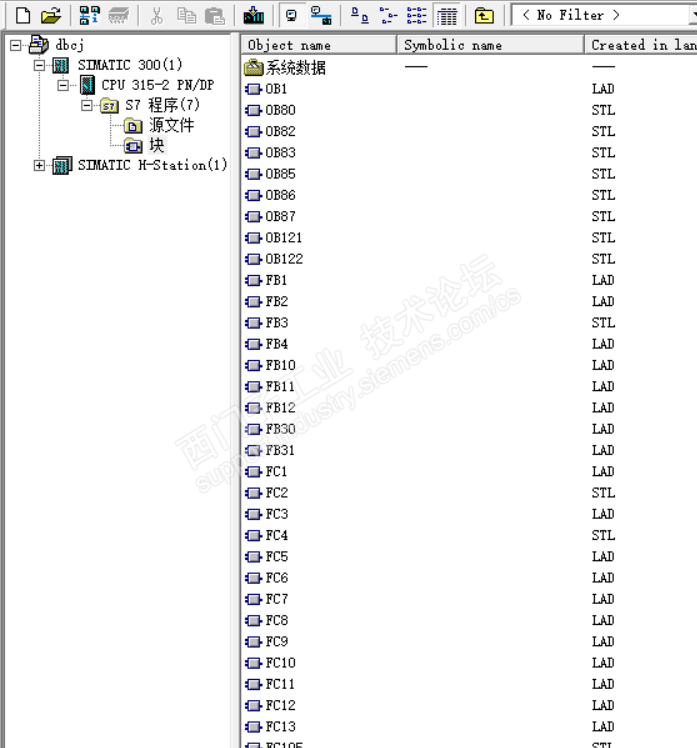697x748 pixels.
Task: Click LAD language cell in FC13 row
Action: pyautogui.click(x=603, y=727)
